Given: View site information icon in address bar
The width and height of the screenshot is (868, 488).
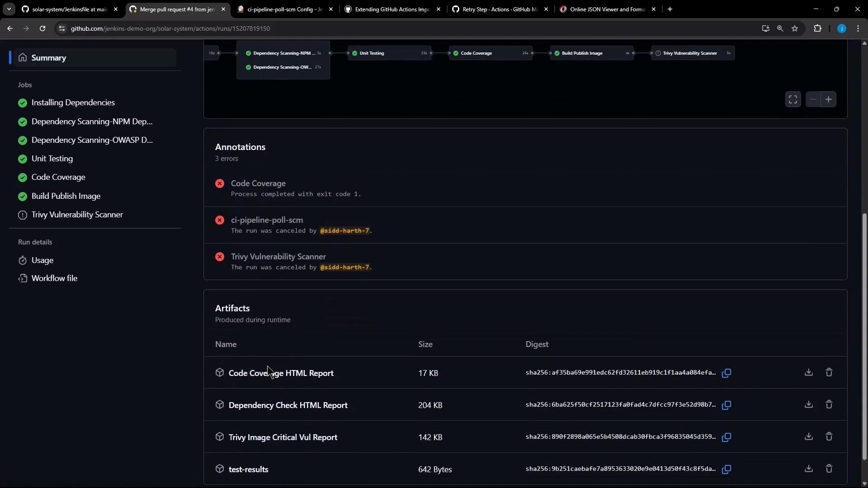Looking at the screenshot, I should click(62, 28).
